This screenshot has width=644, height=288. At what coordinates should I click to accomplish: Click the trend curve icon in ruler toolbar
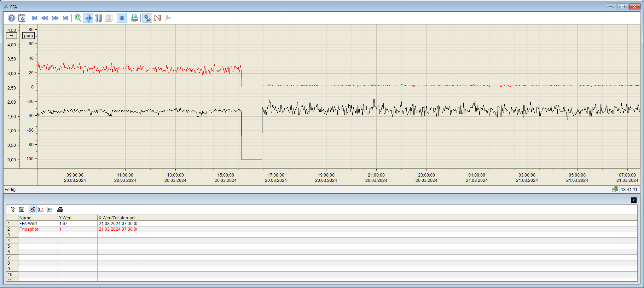click(x=41, y=209)
